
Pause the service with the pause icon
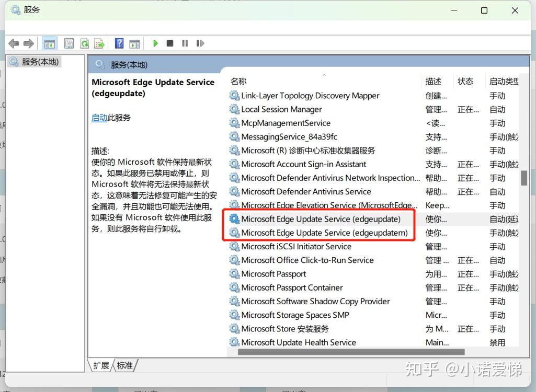[185, 43]
